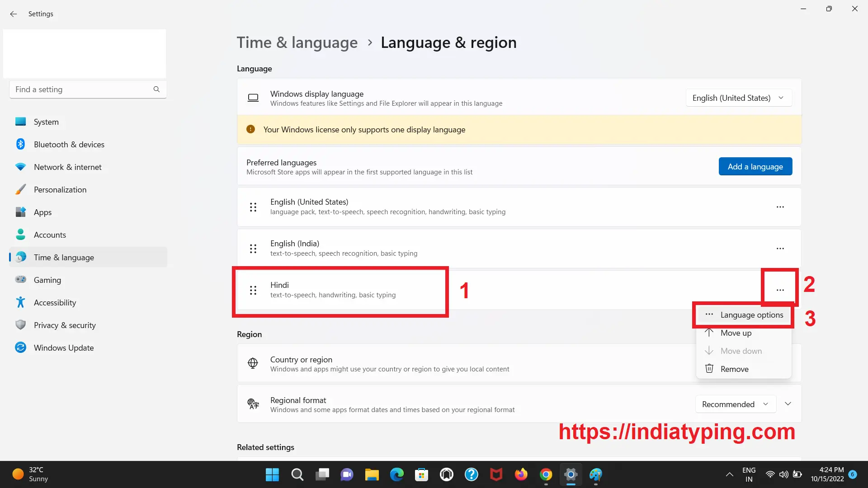Image resolution: width=868 pixels, height=488 pixels.
Task: Open Apps settings category
Action: click(88, 212)
